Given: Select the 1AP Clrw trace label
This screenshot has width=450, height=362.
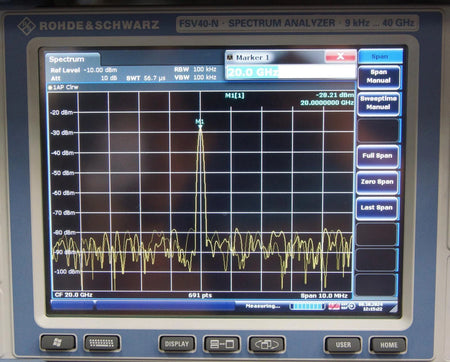Looking at the screenshot, I should pos(63,87).
